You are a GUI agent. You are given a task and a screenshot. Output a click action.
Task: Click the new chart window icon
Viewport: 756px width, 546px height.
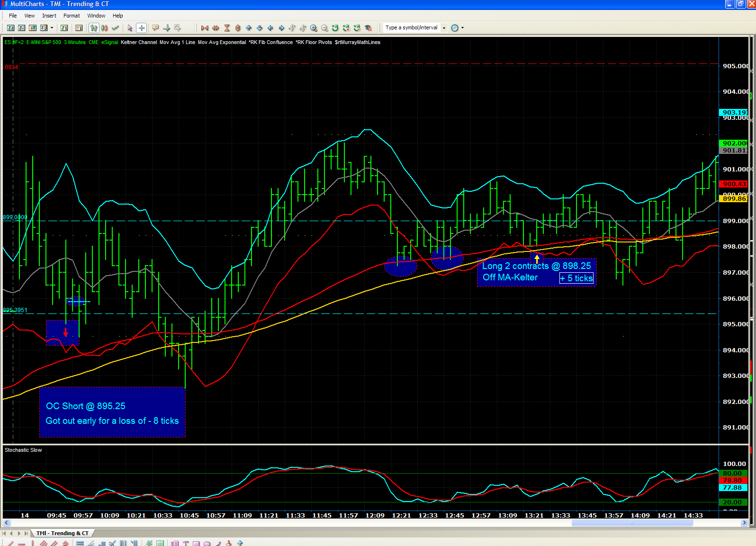[x=10, y=28]
